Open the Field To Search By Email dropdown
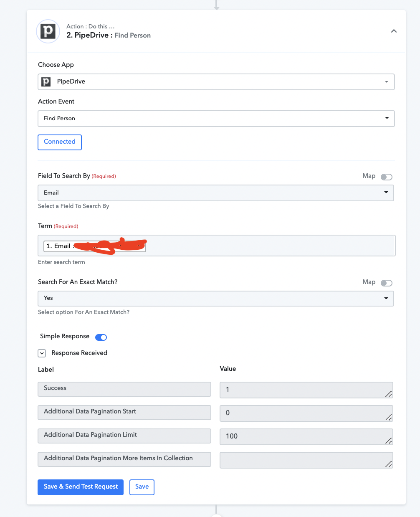Image resolution: width=420 pixels, height=517 pixels. coord(216,193)
